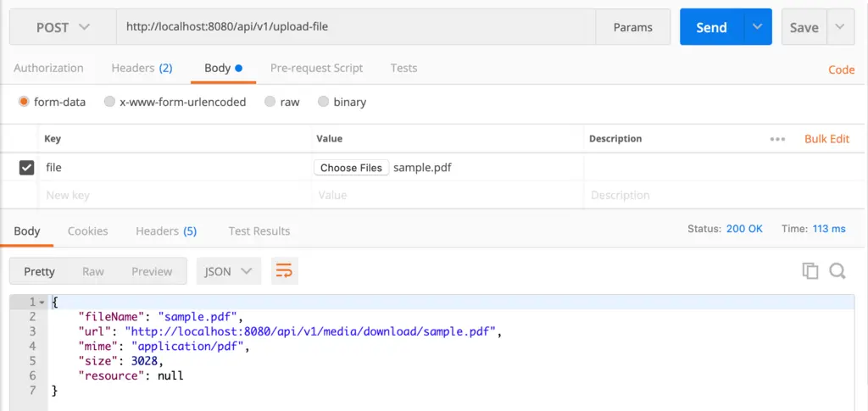This screenshot has width=868, height=411.
Task: Click the download url value in JSON
Action: coord(310,331)
